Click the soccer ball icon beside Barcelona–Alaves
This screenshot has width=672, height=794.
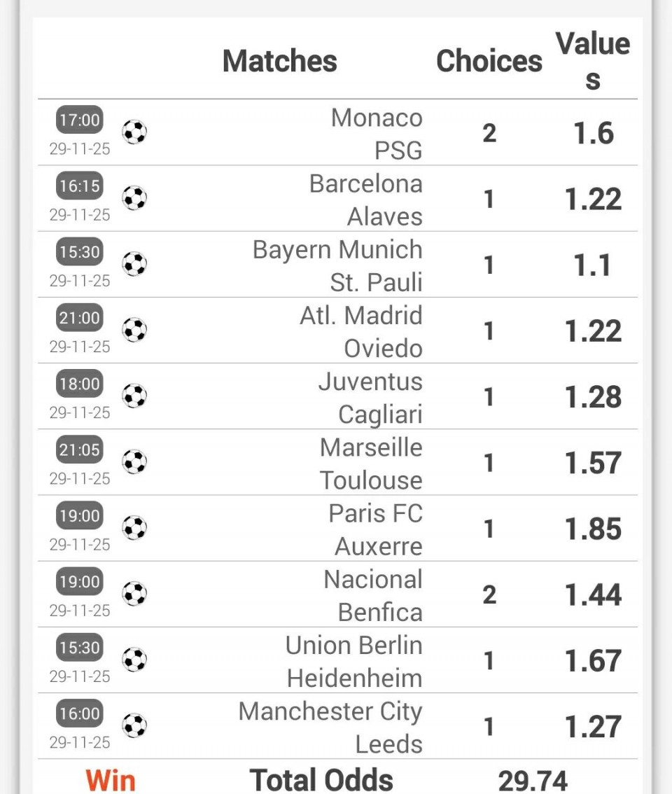tap(134, 198)
